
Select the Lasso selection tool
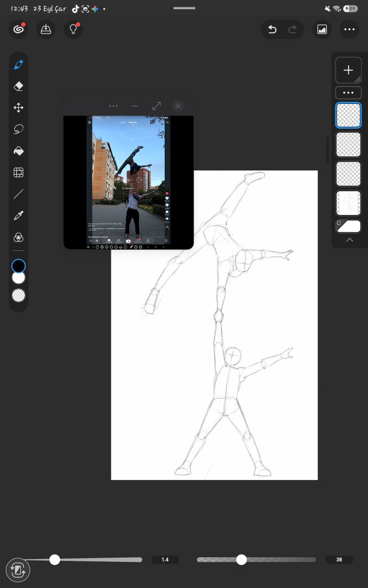tap(19, 129)
